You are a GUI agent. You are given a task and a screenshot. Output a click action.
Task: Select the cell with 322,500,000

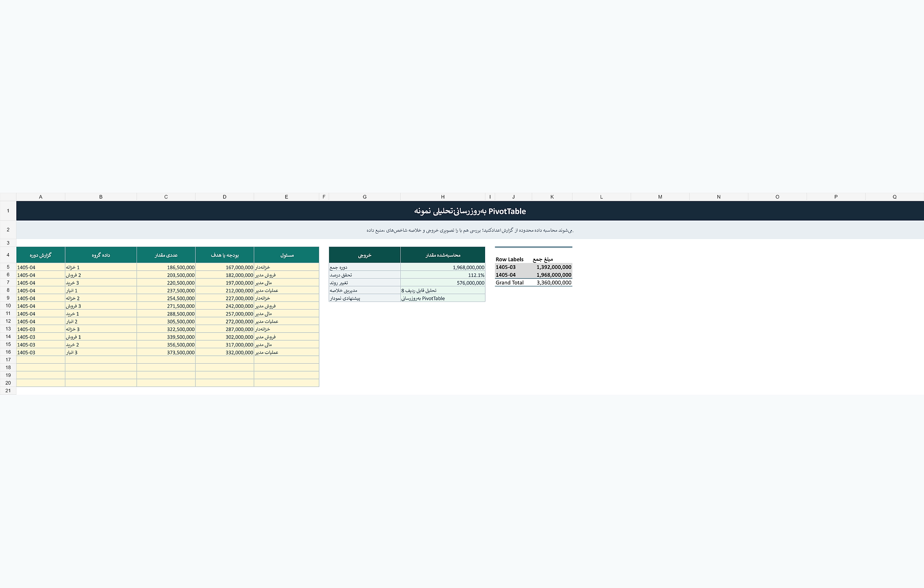tap(166, 329)
